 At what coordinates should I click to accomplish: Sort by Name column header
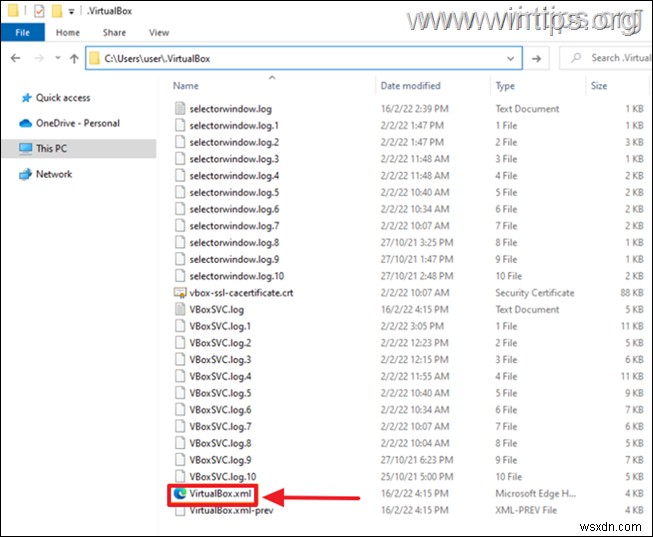click(x=186, y=86)
